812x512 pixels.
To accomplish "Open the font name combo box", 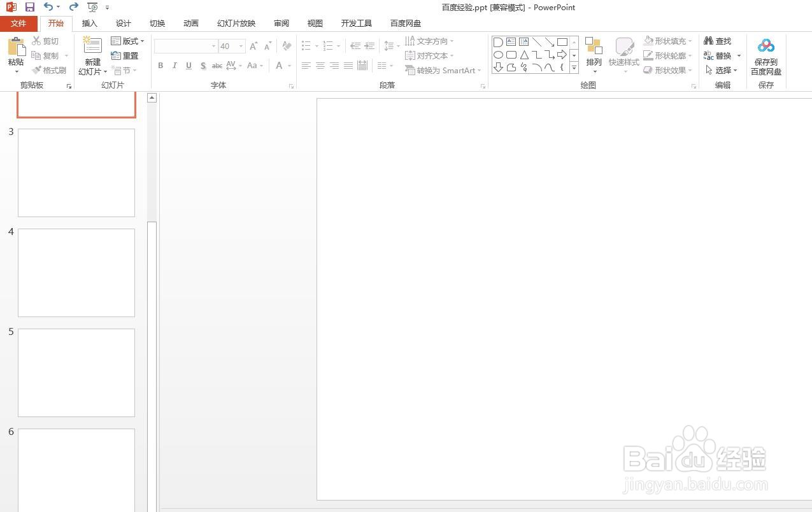I will (186, 46).
